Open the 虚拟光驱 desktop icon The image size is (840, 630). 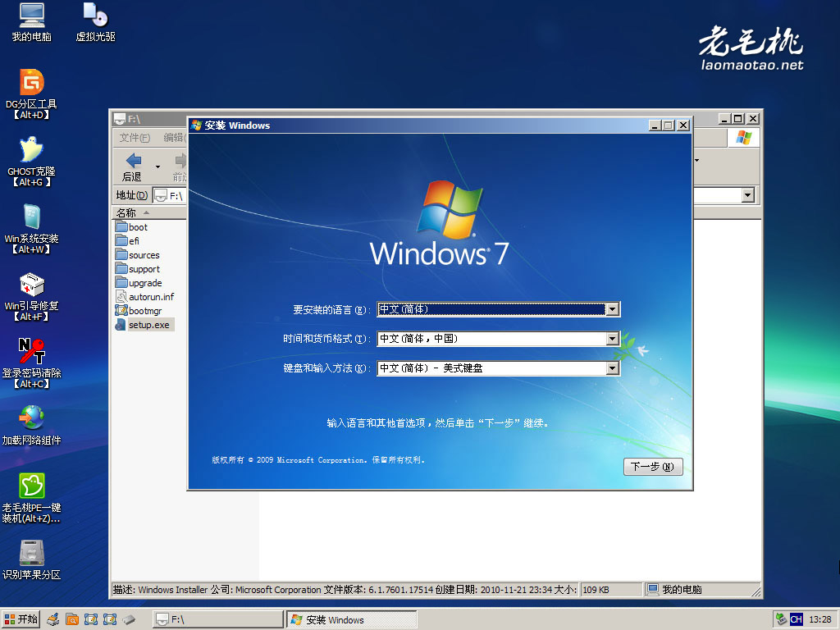pos(95,21)
